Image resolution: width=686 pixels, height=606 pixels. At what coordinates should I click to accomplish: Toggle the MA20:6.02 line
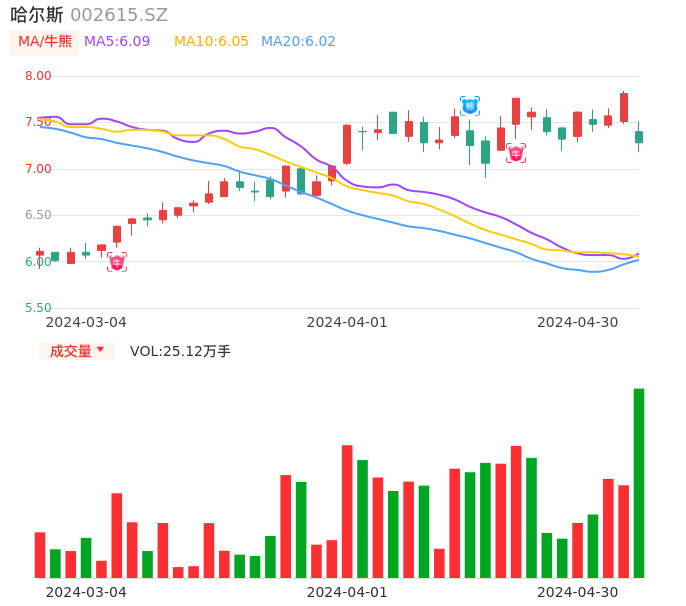tap(298, 42)
